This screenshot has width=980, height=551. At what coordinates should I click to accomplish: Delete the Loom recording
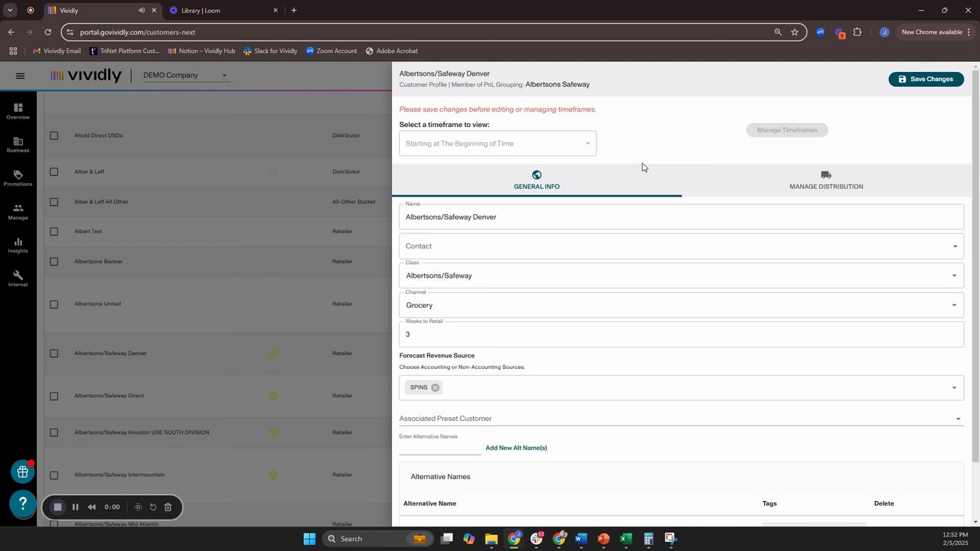[x=168, y=507]
